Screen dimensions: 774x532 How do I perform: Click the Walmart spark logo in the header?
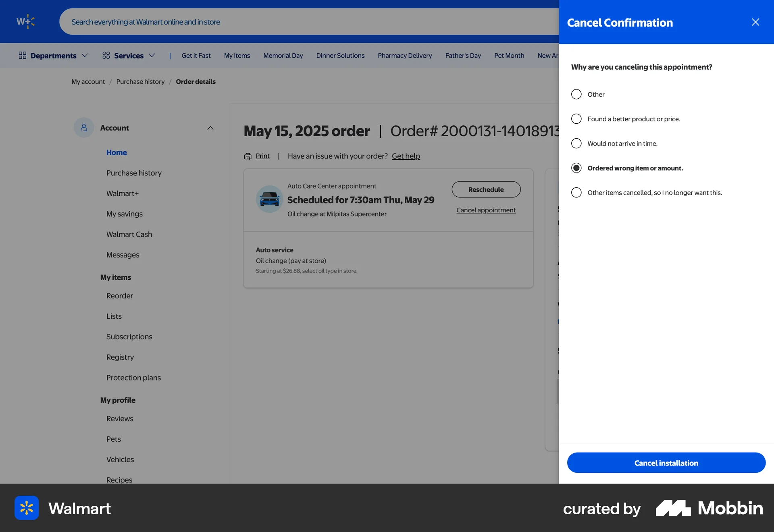[25, 21]
